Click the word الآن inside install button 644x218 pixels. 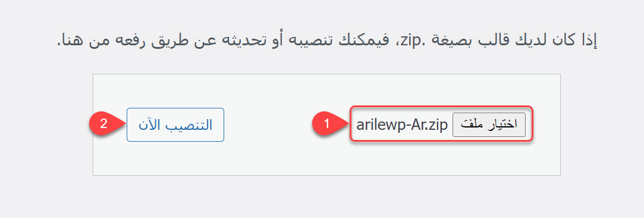[x=148, y=124]
